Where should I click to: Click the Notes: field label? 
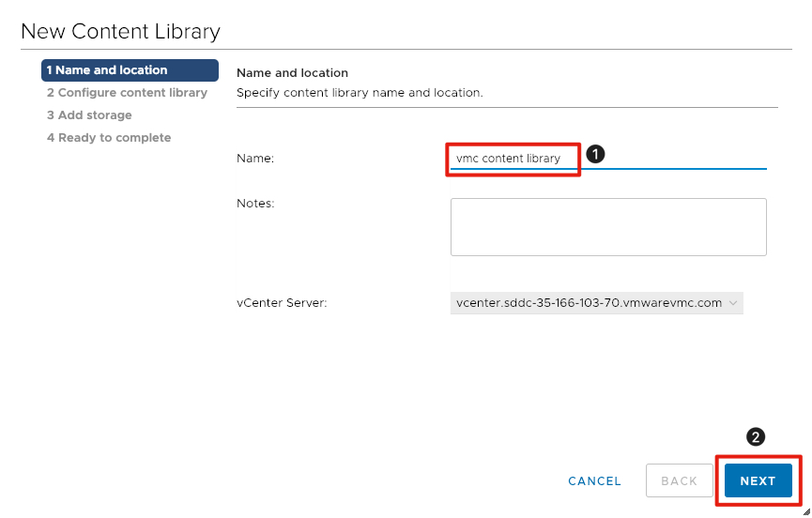click(x=255, y=204)
